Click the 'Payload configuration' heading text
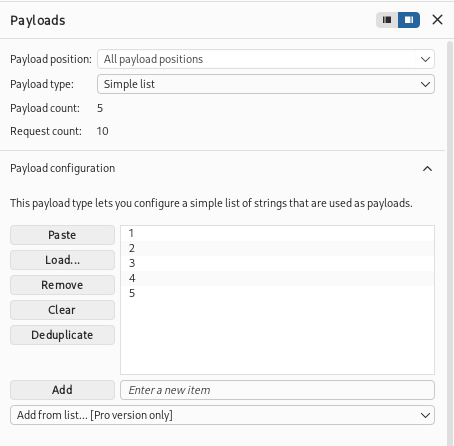Screen dimensions: 454x446 [63, 168]
